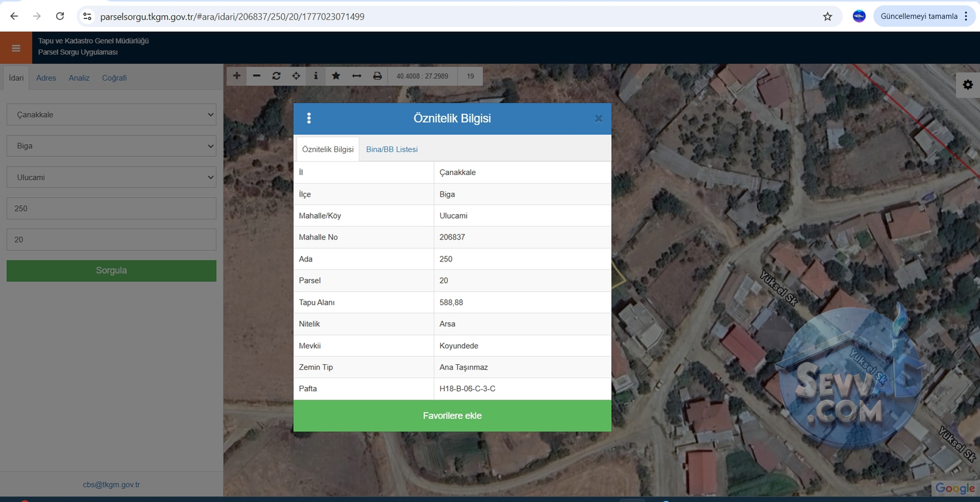The image size is (980, 502).
Task: Click the Zemin Tip row label
Action: coord(316,367)
